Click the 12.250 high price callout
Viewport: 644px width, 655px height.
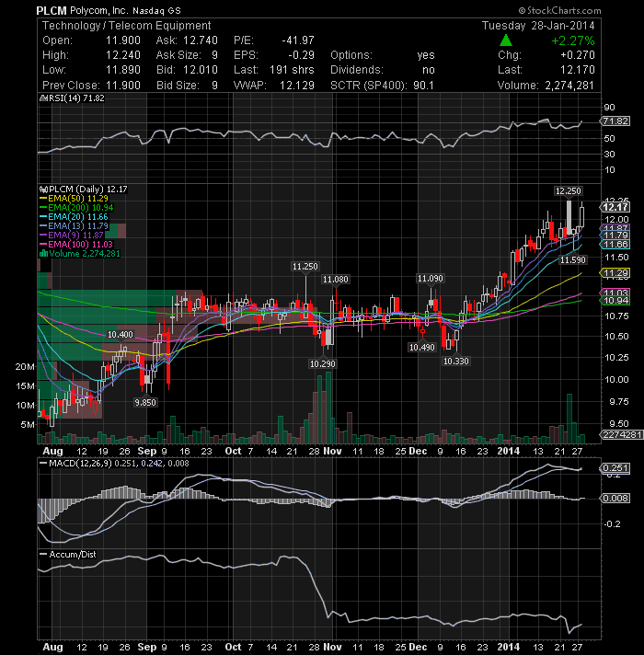(568, 191)
